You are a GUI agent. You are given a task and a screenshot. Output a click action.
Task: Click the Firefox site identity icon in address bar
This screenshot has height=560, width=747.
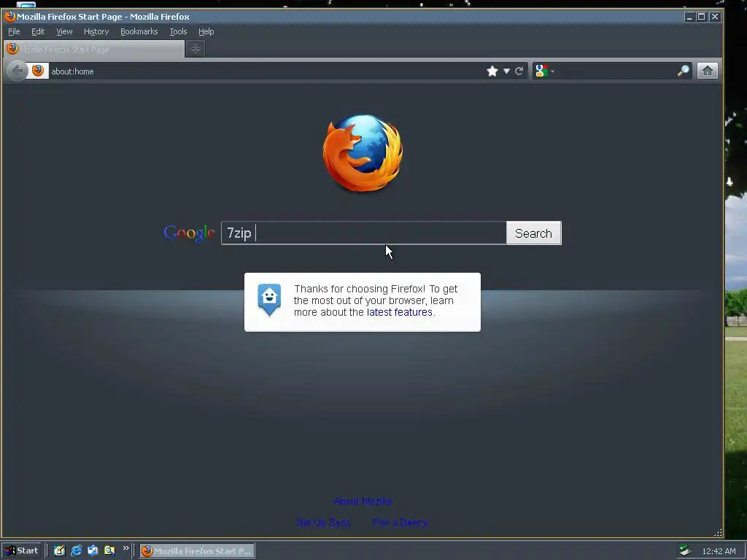pos(38,71)
